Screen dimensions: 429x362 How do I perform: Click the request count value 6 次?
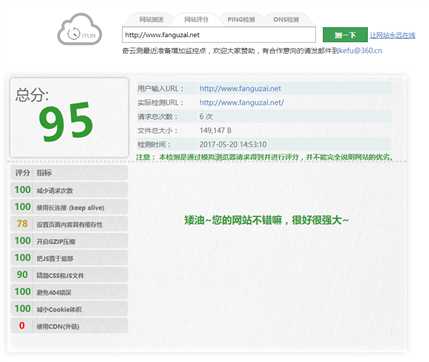point(206,116)
